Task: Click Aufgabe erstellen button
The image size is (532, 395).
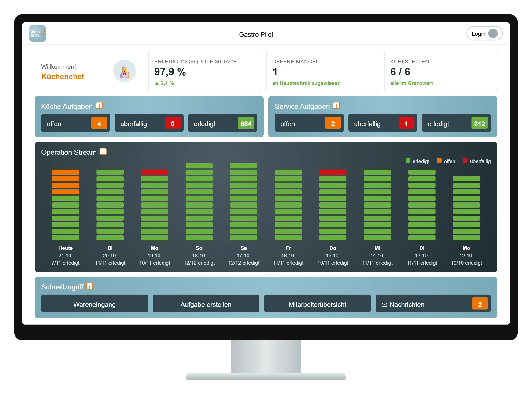Action: 206,304
